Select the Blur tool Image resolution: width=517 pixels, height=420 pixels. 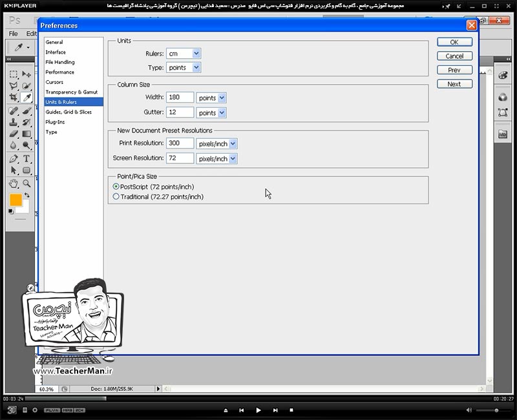[x=14, y=145]
